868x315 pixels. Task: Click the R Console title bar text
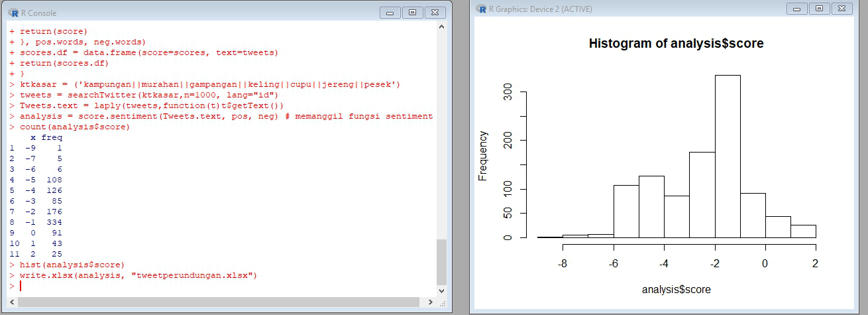(39, 13)
